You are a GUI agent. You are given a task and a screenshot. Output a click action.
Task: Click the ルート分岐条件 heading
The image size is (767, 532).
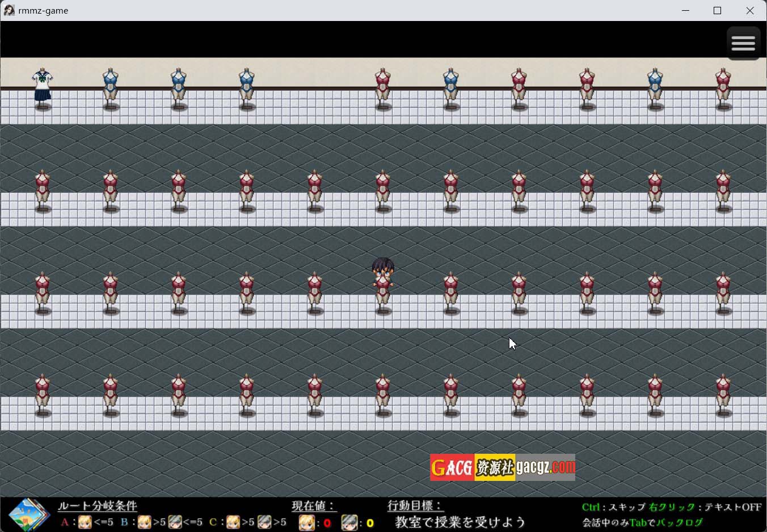click(x=98, y=505)
